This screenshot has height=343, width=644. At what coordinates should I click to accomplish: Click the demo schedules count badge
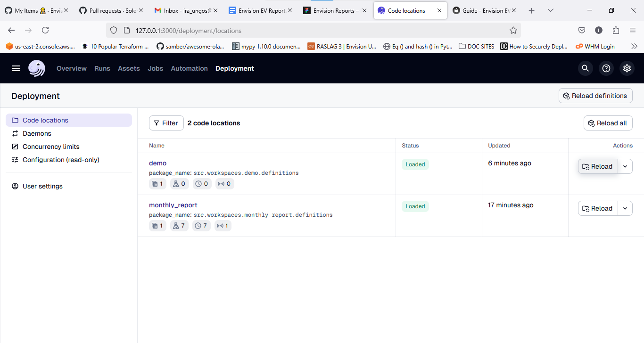coord(202,184)
